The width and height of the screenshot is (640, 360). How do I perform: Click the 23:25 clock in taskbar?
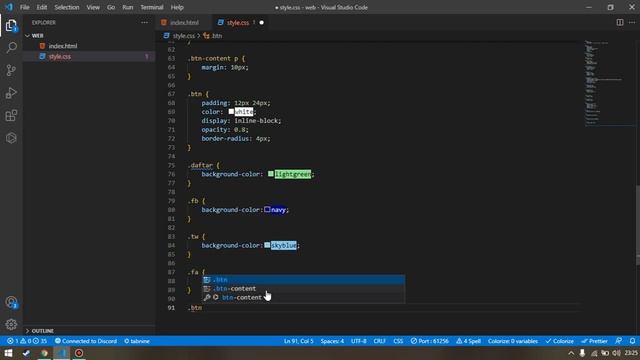coord(631,353)
